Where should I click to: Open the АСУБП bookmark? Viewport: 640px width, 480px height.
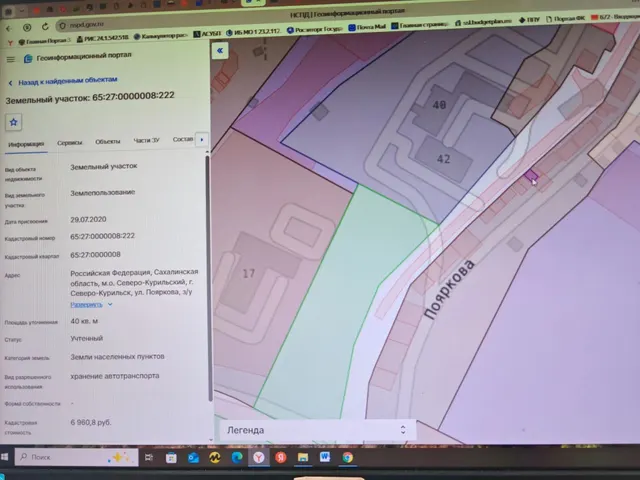tap(207, 33)
